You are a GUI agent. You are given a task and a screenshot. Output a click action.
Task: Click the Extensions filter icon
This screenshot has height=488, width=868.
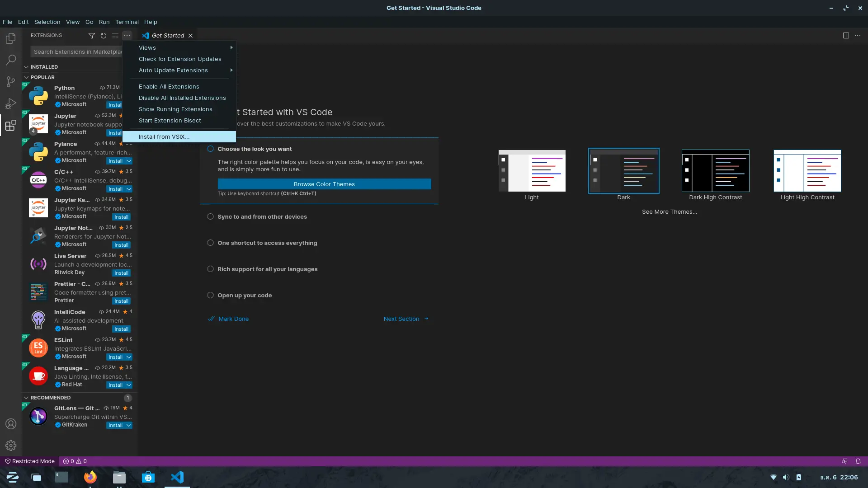tap(92, 35)
